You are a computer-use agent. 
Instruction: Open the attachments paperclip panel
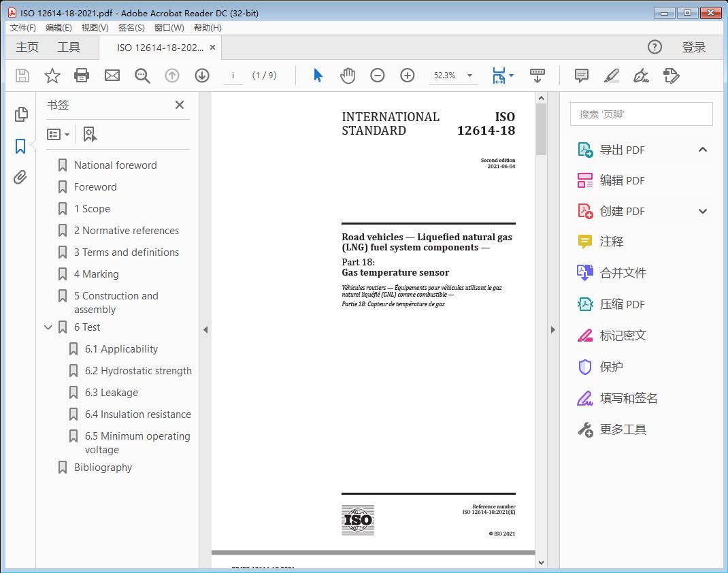point(20,178)
